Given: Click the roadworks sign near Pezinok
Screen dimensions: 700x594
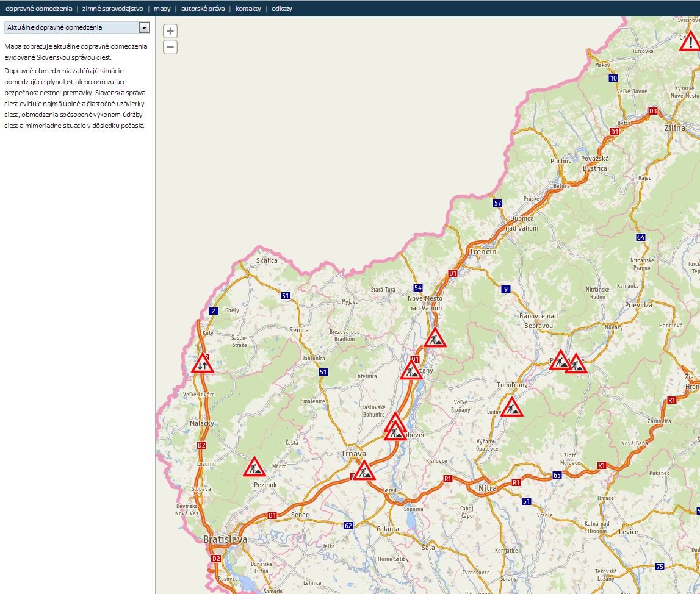Looking at the screenshot, I should coord(254,468).
